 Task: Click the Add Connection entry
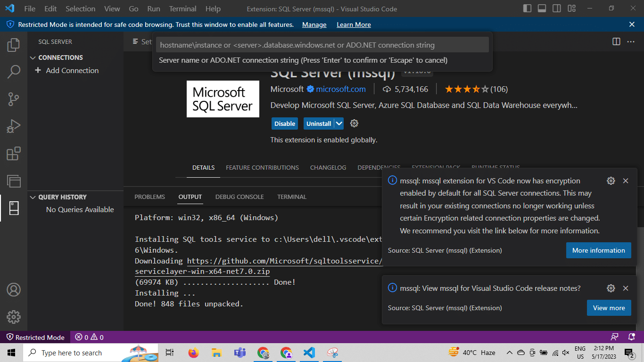(72, 70)
